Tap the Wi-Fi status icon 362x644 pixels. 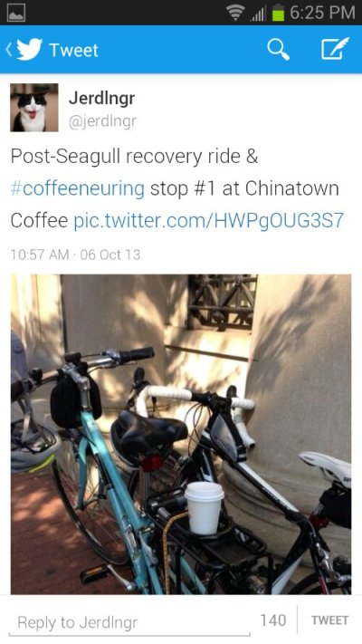235,13
